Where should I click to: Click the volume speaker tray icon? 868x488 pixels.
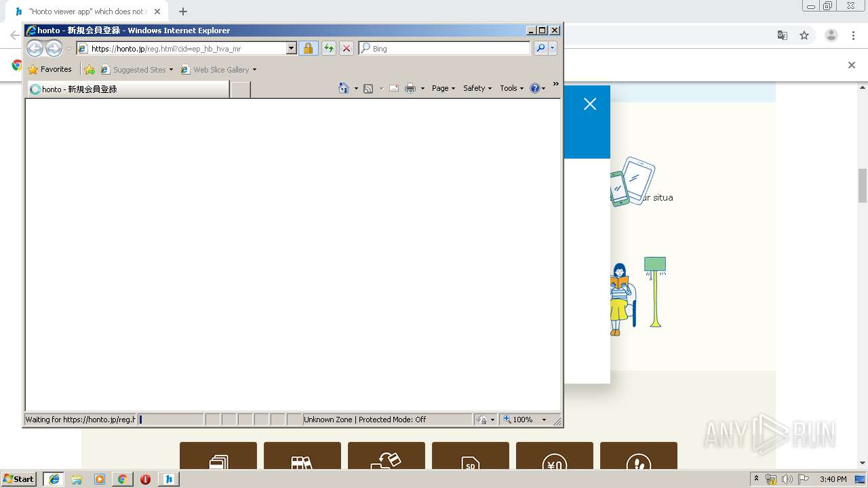pos(787,479)
